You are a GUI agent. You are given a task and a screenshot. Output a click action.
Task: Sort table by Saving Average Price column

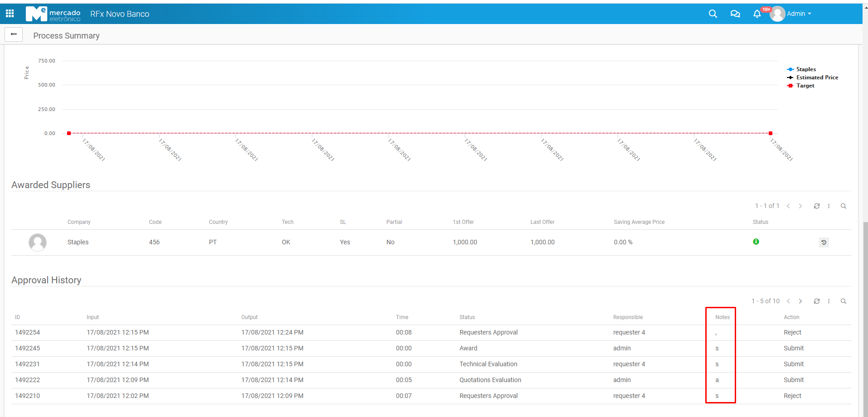click(x=639, y=222)
